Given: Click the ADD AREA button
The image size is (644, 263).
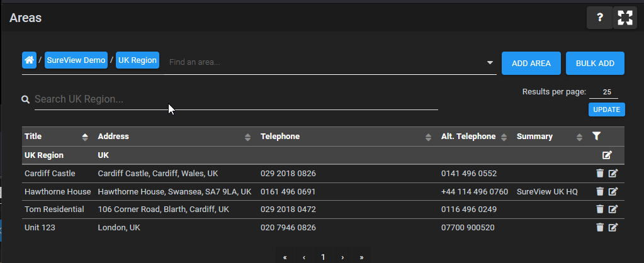Looking at the screenshot, I should click(531, 63).
